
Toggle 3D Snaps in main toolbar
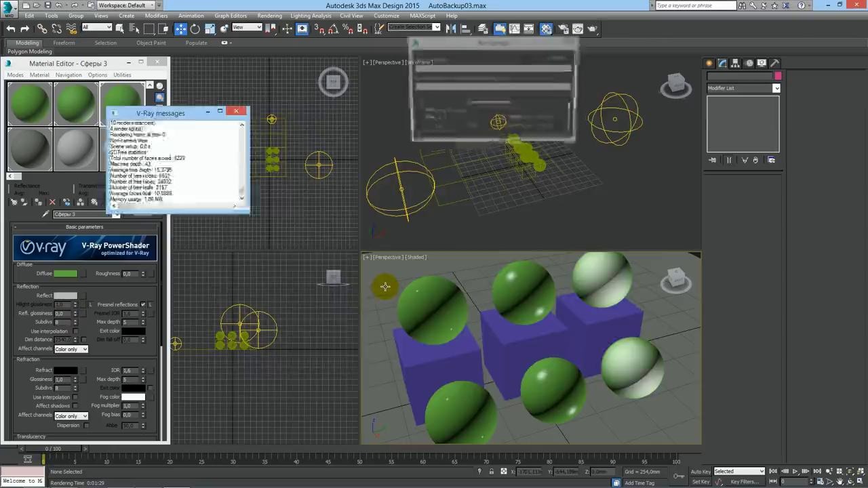pyautogui.click(x=319, y=28)
